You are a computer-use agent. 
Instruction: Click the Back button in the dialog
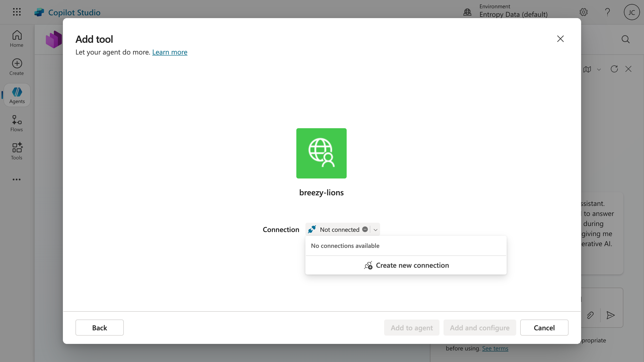99,327
